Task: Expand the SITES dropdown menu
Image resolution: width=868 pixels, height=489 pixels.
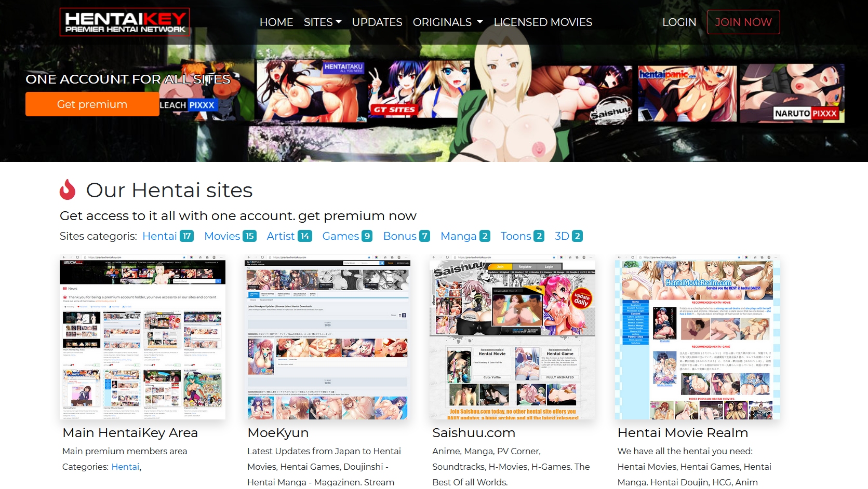Action: point(322,22)
